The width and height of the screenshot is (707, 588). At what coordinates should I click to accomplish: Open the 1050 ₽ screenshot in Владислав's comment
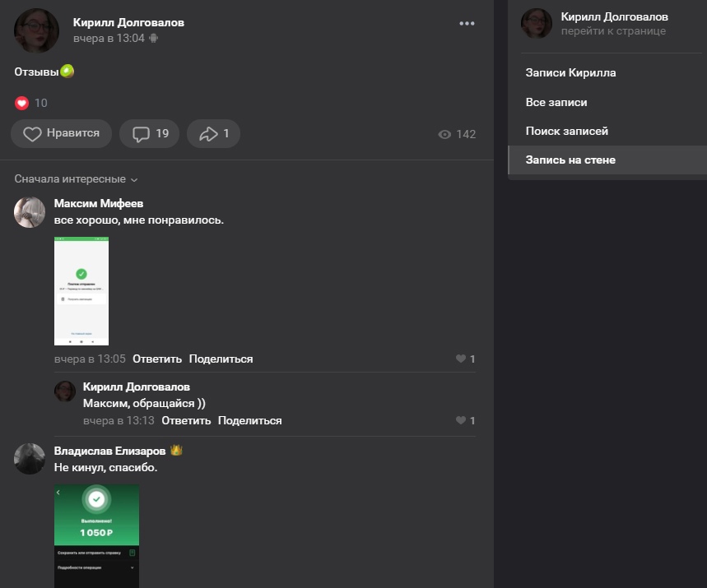[x=96, y=535]
